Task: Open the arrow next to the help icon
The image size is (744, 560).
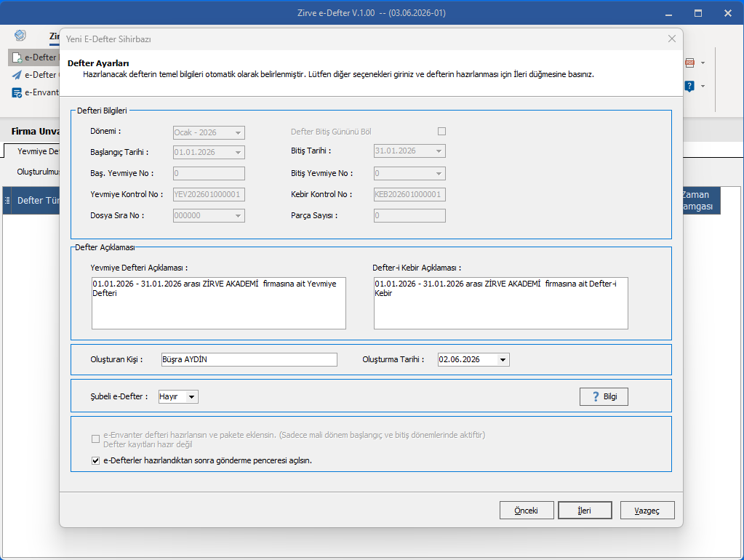Action: coord(703,87)
